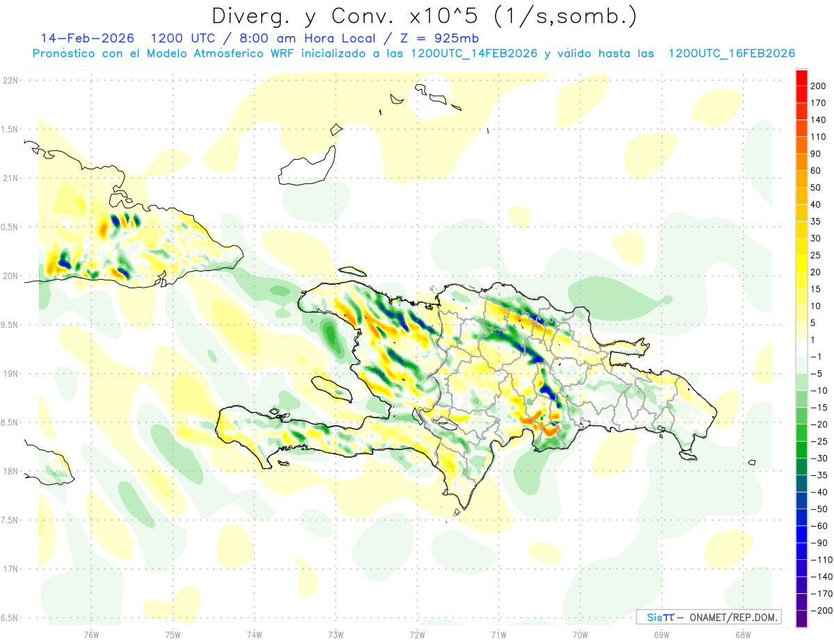
Task: Click the longitude label "75W"
Action: click(172, 634)
